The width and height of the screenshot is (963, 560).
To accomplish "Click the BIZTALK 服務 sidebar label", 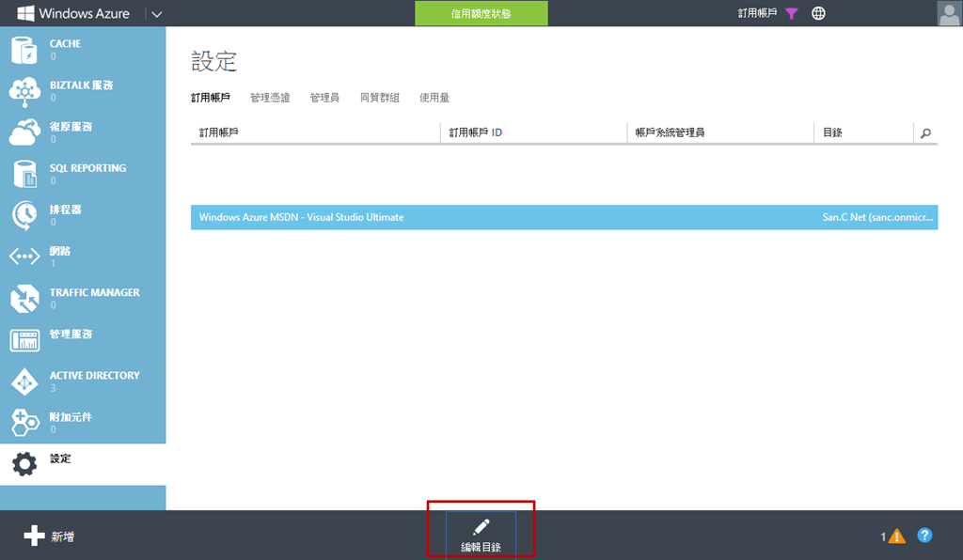I will tap(81, 86).
